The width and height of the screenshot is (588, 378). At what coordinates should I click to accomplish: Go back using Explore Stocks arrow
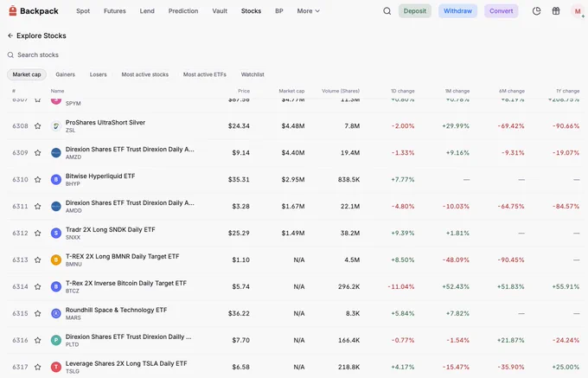tap(10, 35)
